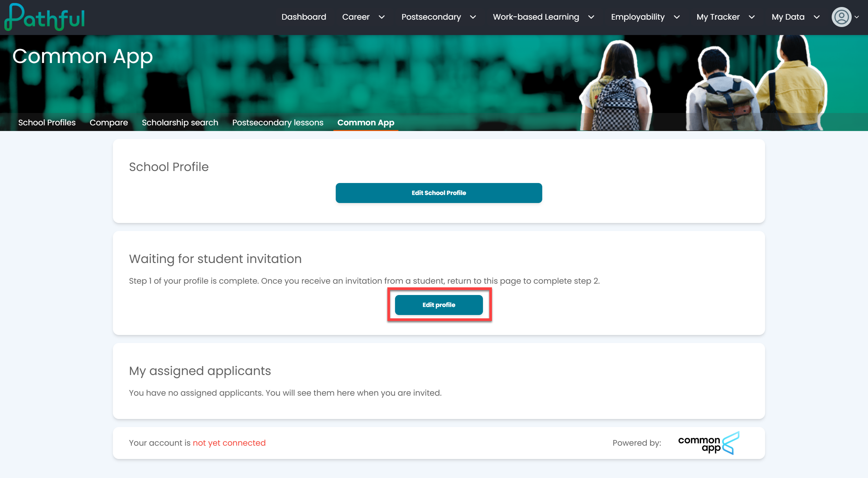Open the user account avatar menu
The image size is (868, 478).
[x=841, y=17]
